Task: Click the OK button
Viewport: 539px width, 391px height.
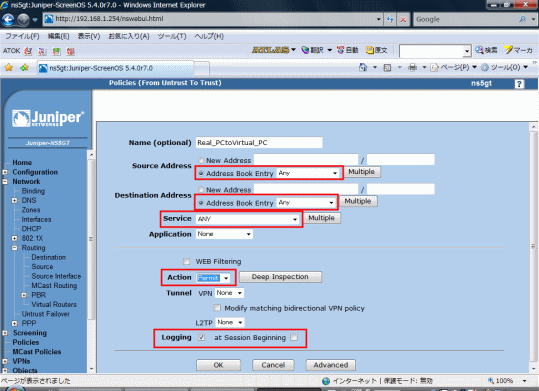Action: [x=219, y=365]
